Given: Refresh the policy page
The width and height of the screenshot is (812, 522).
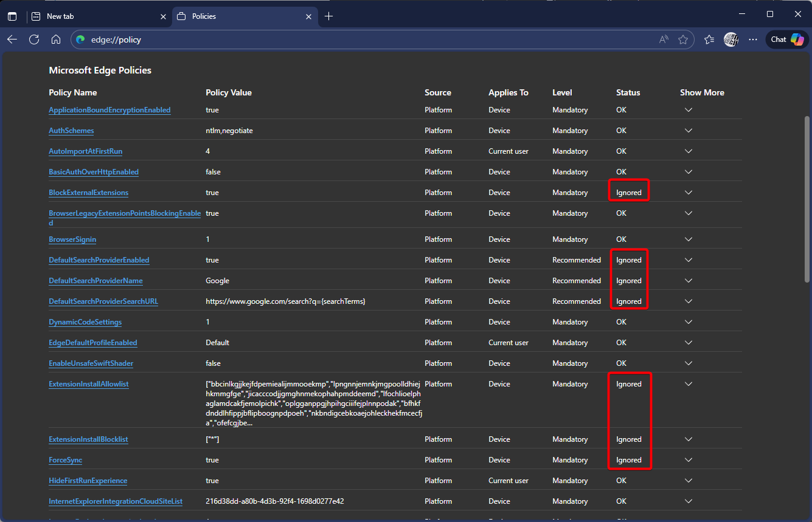Looking at the screenshot, I should (34, 39).
